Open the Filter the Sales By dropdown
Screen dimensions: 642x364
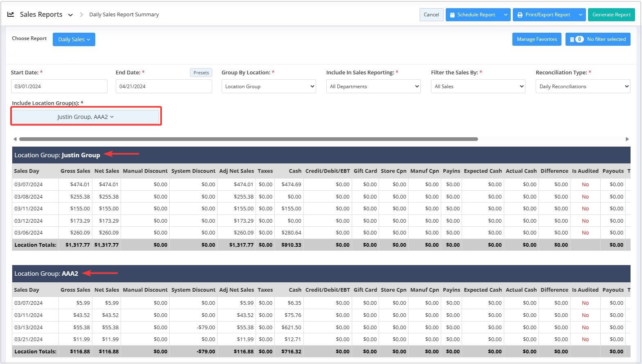pyautogui.click(x=478, y=86)
